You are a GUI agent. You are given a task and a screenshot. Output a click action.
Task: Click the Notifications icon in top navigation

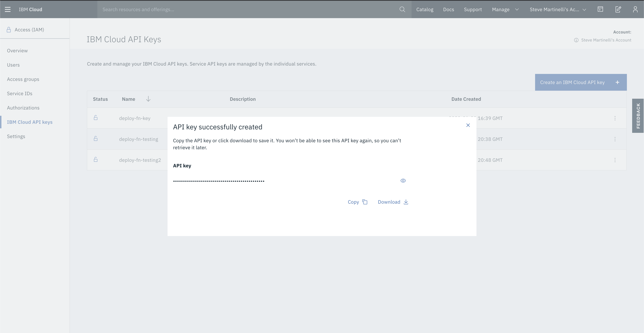click(x=618, y=9)
